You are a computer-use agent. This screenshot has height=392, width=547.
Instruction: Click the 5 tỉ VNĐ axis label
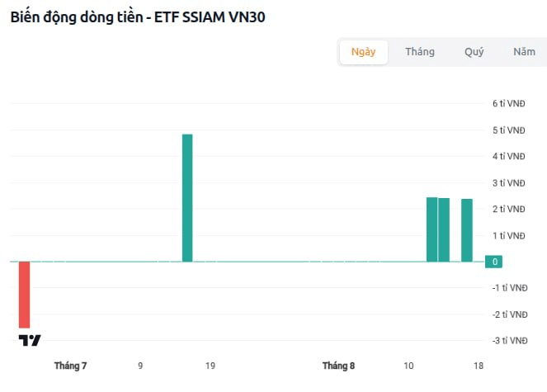(x=508, y=130)
